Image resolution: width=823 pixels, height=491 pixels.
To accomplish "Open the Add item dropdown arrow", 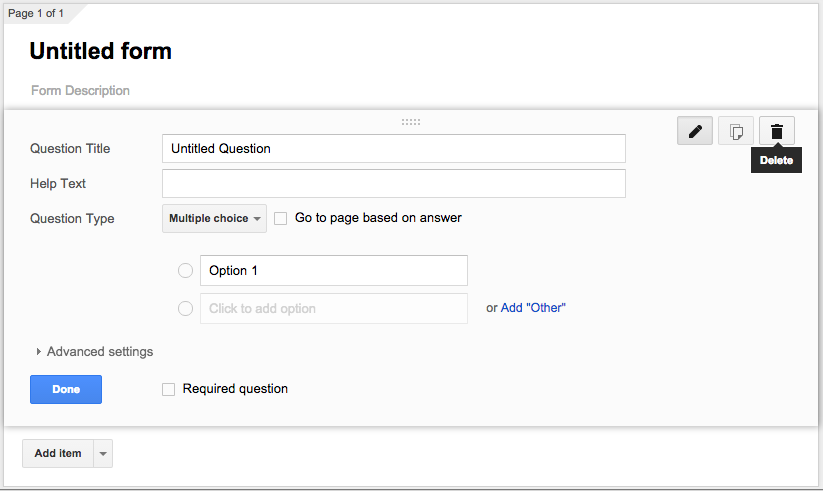I will pyautogui.click(x=103, y=454).
